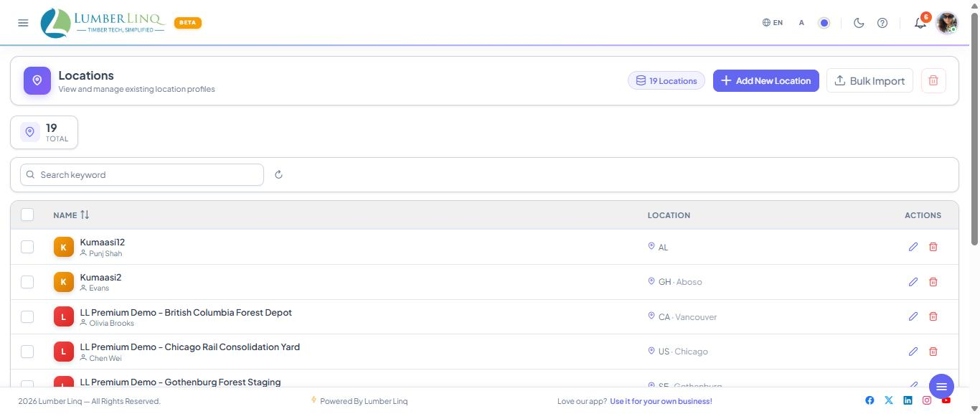Viewport: 980px width, 414px height.
Task: Open the Facebook footer icon
Action: click(x=870, y=400)
